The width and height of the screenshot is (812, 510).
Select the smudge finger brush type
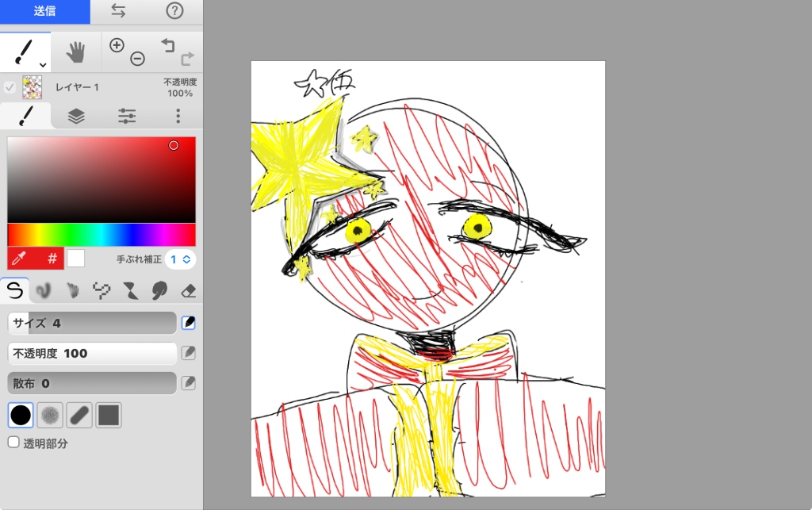[159, 290]
